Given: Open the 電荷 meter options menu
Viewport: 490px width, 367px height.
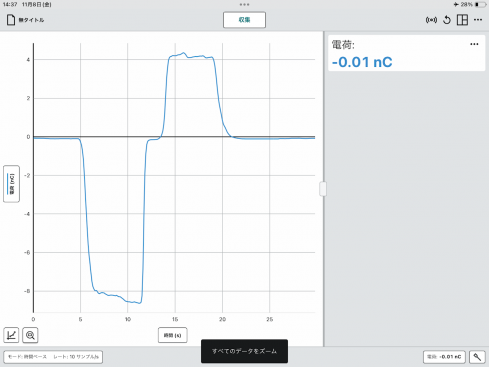Looking at the screenshot, I should 474,44.
